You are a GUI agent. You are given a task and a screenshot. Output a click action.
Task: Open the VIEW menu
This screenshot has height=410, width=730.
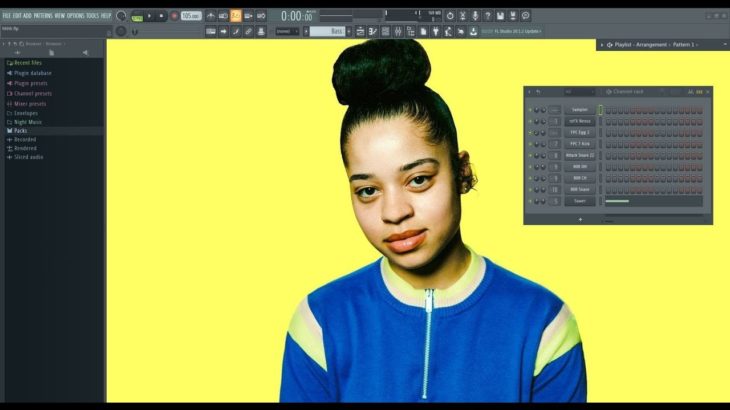pyautogui.click(x=60, y=15)
